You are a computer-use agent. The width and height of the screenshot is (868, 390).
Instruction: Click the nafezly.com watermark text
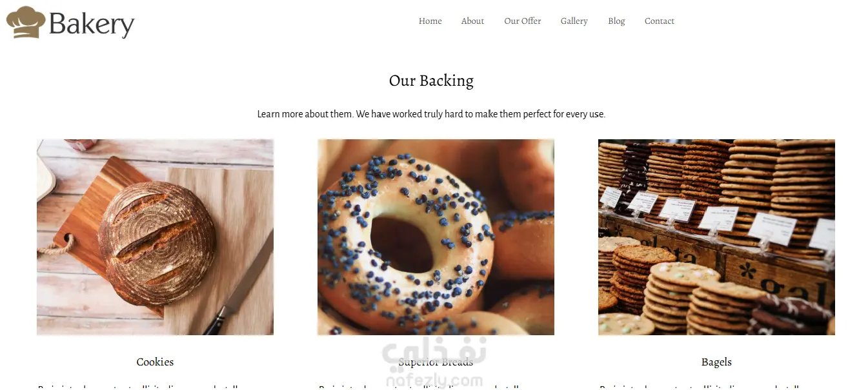click(434, 381)
